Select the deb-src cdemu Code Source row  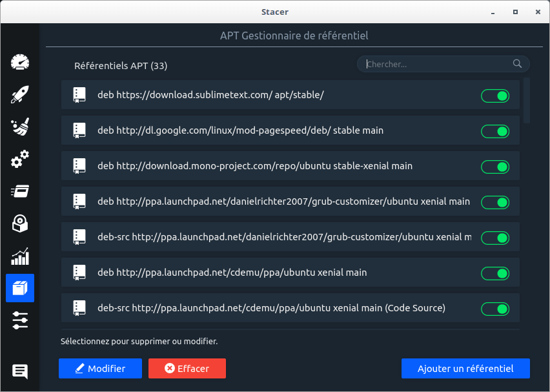click(x=271, y=308)
